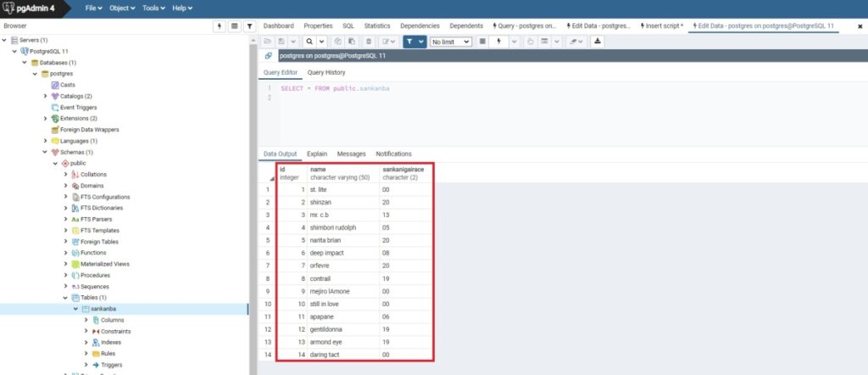Click the Filtered Rows icon in Browser panel
This screenshot has height=375, width=868.
click(250, 26)
